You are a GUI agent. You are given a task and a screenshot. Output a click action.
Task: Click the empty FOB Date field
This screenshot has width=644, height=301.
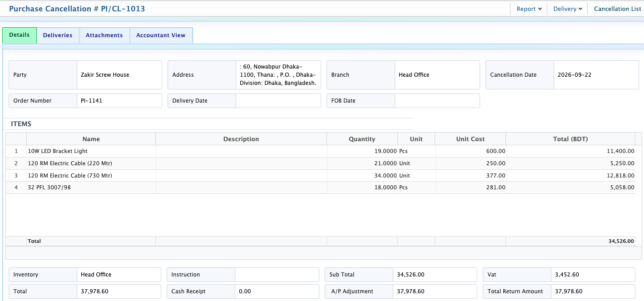[437, 101]
